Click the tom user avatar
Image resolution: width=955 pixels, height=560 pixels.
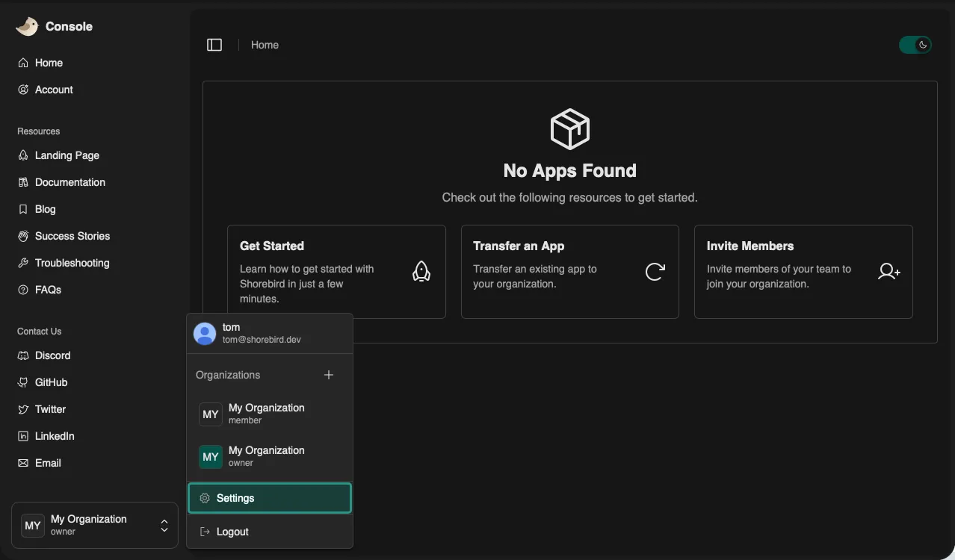(x=205, y=333)
